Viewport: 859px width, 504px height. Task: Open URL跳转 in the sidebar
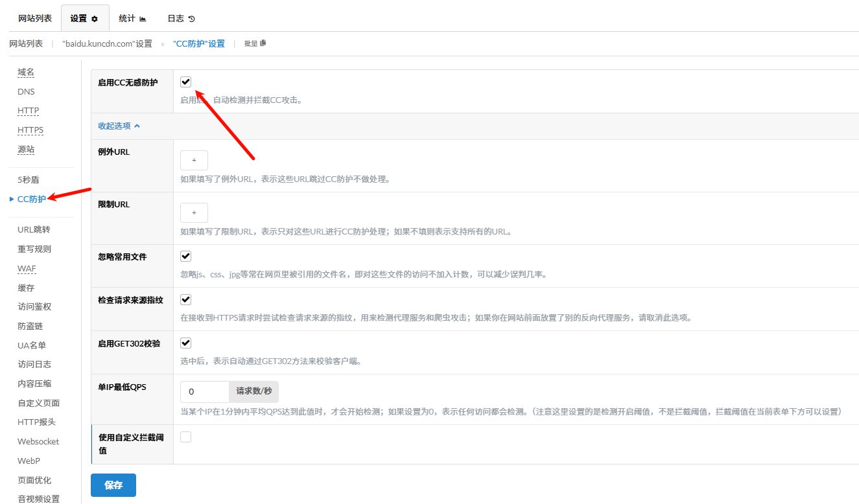point(34,229)
